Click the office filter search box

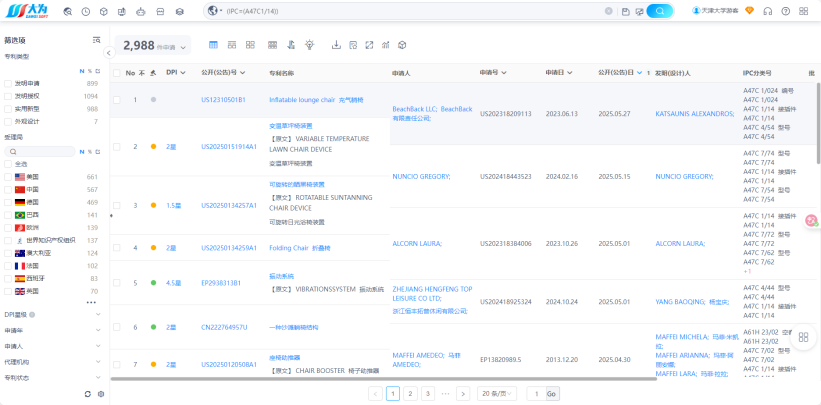[40, 151]
